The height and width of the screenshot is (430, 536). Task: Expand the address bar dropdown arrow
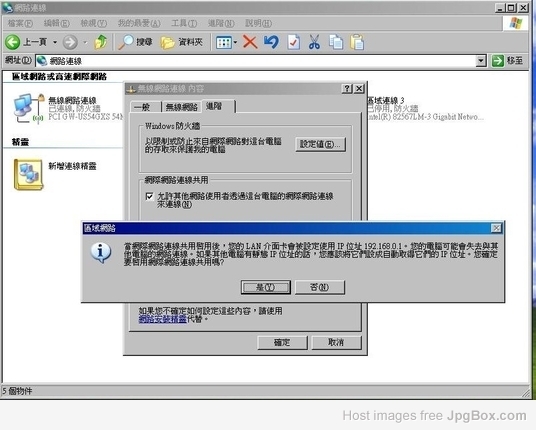[481, 61]
